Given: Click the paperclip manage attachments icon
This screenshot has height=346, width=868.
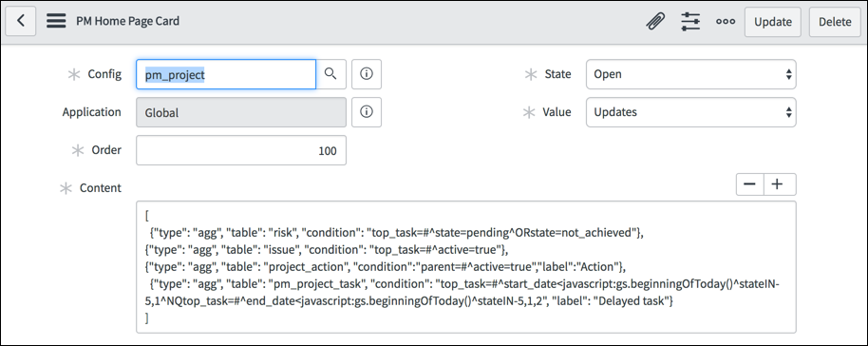Looking at the screenshot, I should point(655,22).
